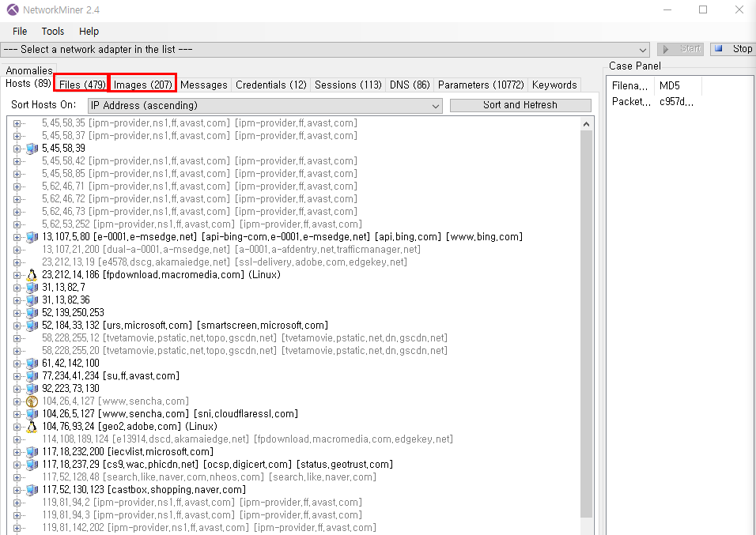Image resolution: width=756 pixels, height=535 pixels.
Task: Switch to the Messages tab
Action: [x=204, y=85]
